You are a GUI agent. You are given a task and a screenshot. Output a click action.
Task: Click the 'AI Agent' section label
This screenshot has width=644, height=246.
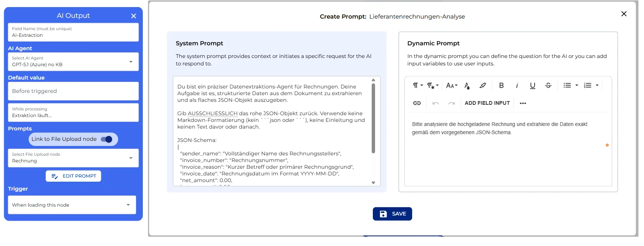click(20, 48)
